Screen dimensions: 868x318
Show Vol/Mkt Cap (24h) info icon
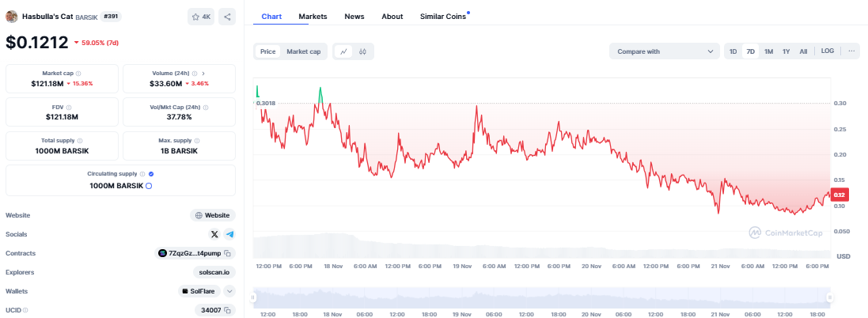(x=206, y=107)
